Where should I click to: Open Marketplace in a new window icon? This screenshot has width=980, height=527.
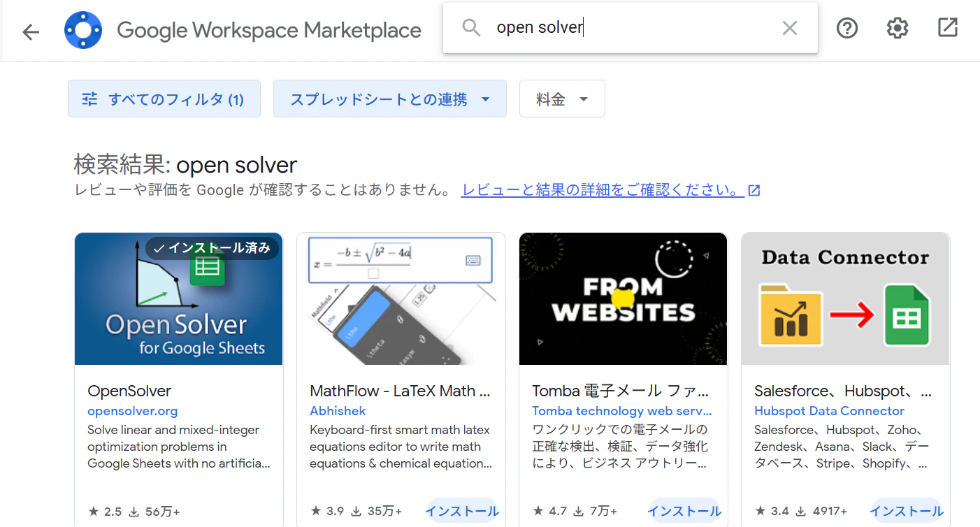pyautogui.click(x=948, y=28)
